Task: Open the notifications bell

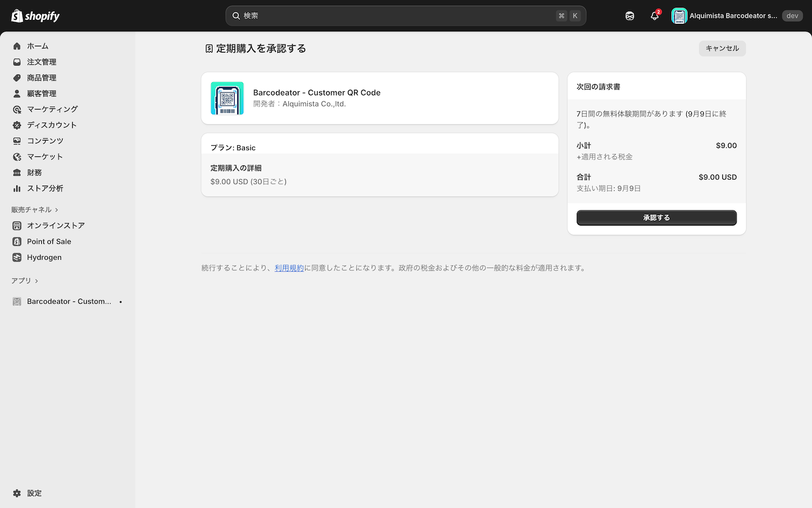Action: tap(654, 16)
